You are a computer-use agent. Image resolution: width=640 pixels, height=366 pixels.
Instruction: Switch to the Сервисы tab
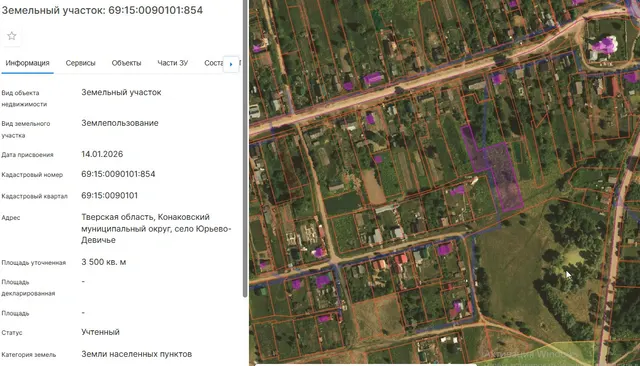pyautogui.click(x=80, y=63)
